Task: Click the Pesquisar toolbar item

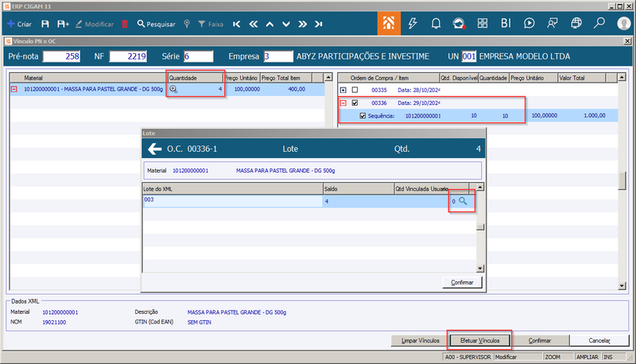Action: tap(156, 25)
